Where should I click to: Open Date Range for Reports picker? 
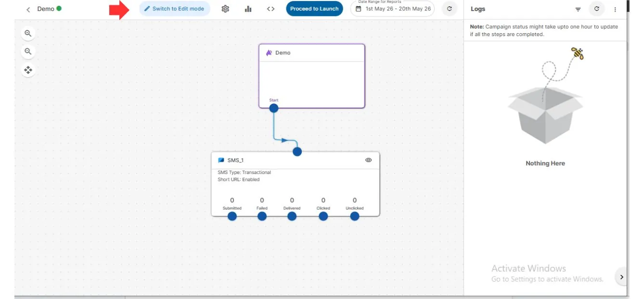pyautogui.click(x=392, y=9)
